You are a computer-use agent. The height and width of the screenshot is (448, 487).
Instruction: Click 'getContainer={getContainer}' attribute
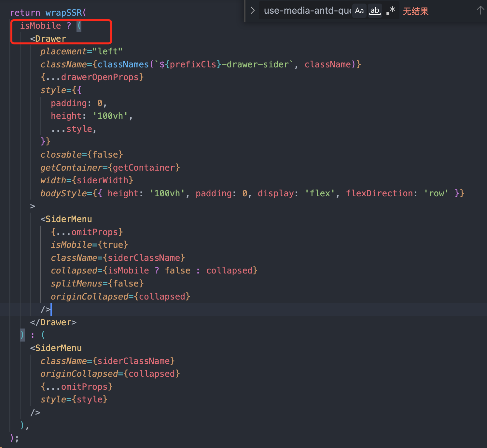click(110, 168)
